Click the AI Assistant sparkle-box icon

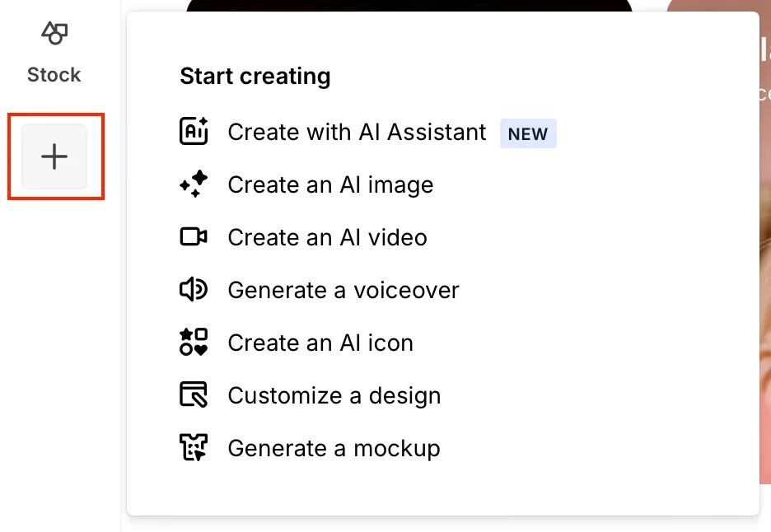[x=194, y=132]
